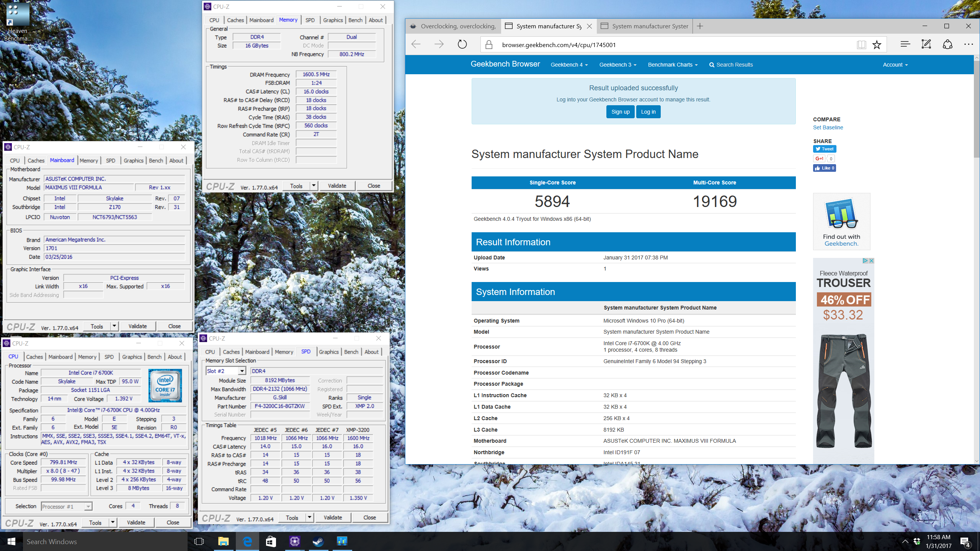980x551 pixels.
Task: Expand Geekbench 3 menu
Action: [x=617, y=65]
